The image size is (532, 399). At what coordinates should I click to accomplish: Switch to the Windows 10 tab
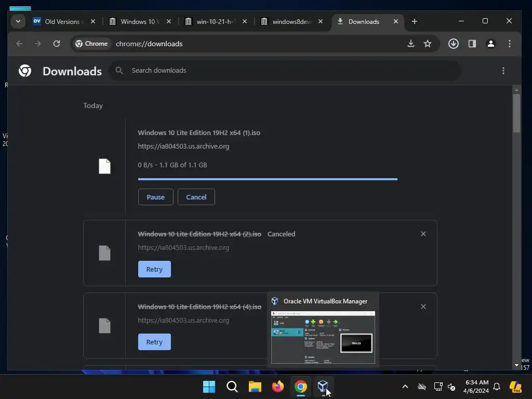pyautogui.click(x=140, y=21)
